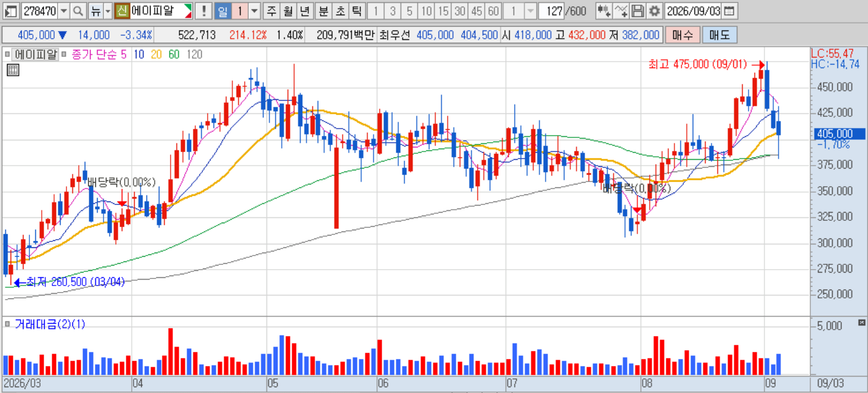Switch to 월 monthly chart period

pyautogui.click(x=288, y=11)
